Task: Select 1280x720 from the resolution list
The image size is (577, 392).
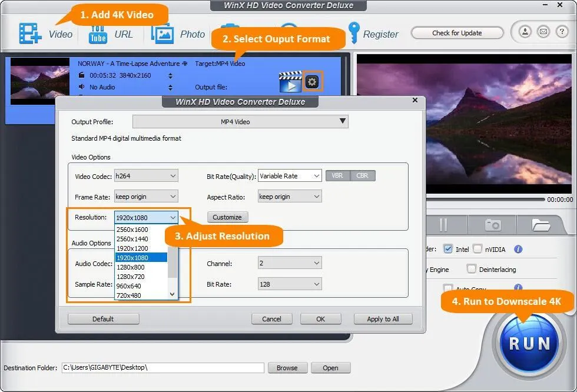Action: [x=131, y=277]
